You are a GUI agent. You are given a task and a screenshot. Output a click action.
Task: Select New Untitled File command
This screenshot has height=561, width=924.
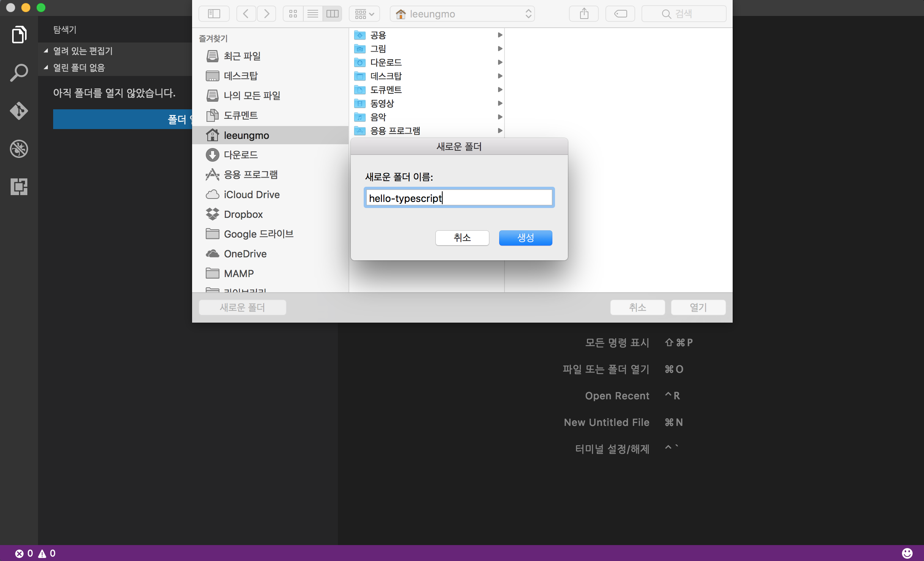point(606,422)
